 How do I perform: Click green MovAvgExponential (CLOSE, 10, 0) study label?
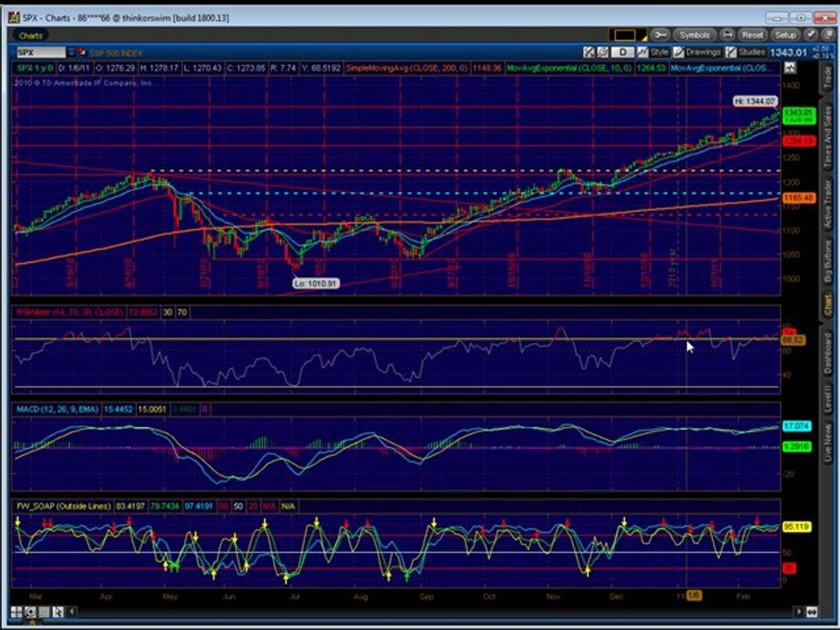pos(569,68)
